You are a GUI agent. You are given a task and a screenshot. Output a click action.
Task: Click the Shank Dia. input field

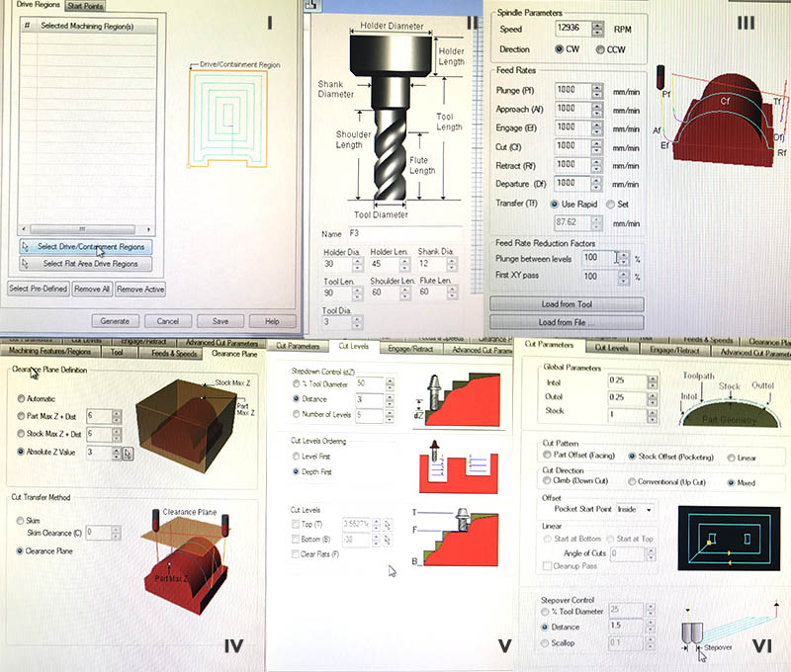click(x=432, y=264)
